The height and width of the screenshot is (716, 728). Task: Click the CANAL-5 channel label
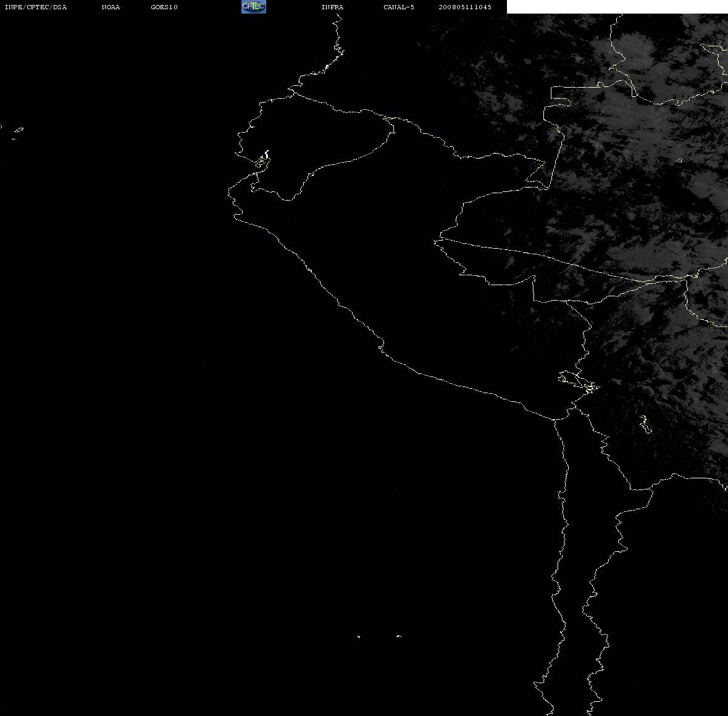pos(399,7)
